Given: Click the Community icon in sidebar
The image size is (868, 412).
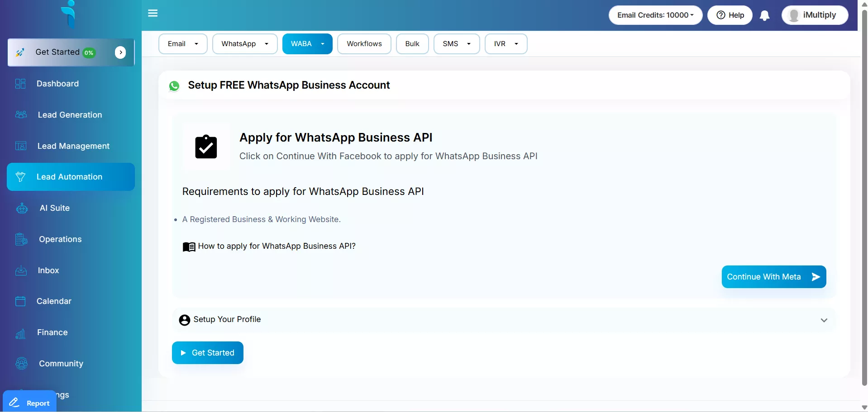Looking at the screenshot, I should [21, 364].
